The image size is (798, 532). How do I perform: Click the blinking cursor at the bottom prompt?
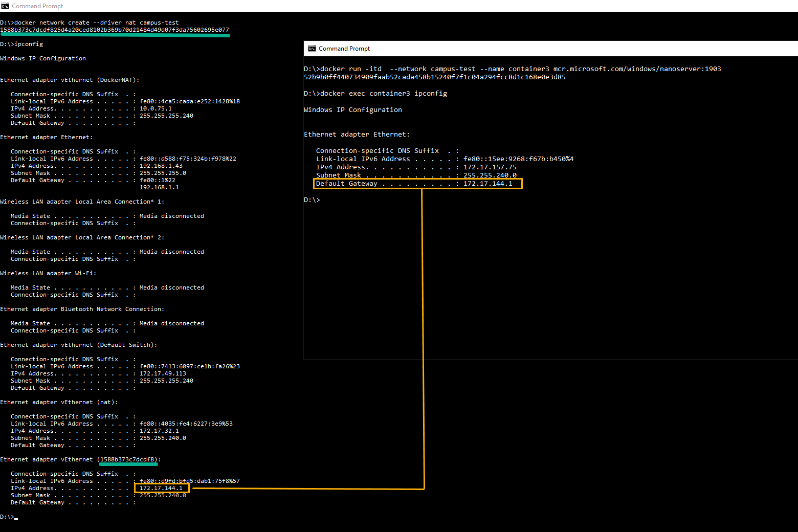[x=16, y=518]
